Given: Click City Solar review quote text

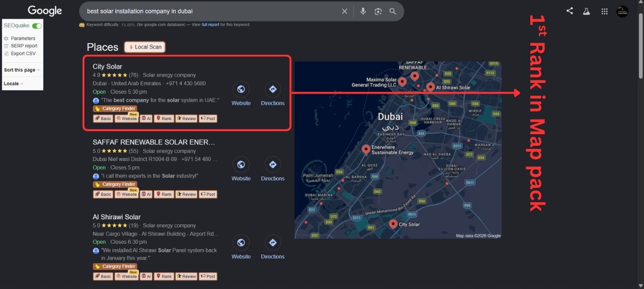Looking at the screenshot, I should pos(160,100).
